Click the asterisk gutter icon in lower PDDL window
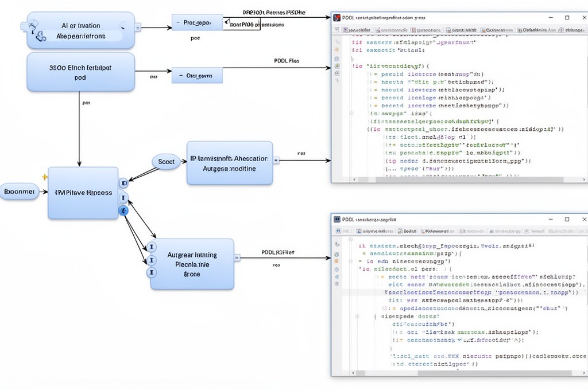Image resolution: width=588 pixels, height=390 pixels. pos(336,283)
